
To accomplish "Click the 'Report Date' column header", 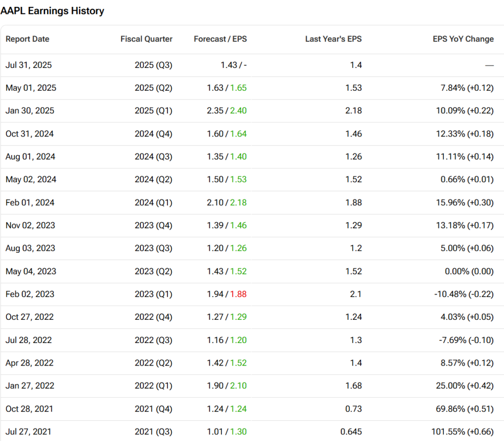I will pos(28,39).
